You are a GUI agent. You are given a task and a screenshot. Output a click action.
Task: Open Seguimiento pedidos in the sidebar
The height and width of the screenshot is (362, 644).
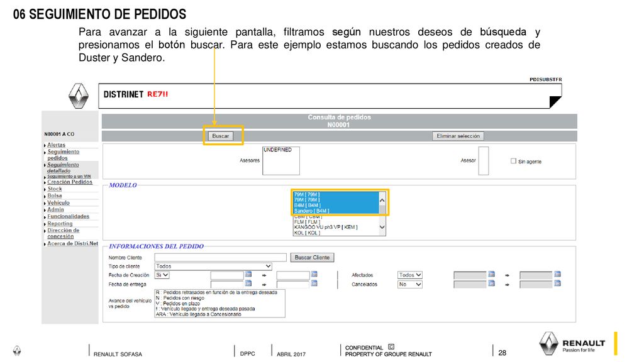[x=64, y=155]
